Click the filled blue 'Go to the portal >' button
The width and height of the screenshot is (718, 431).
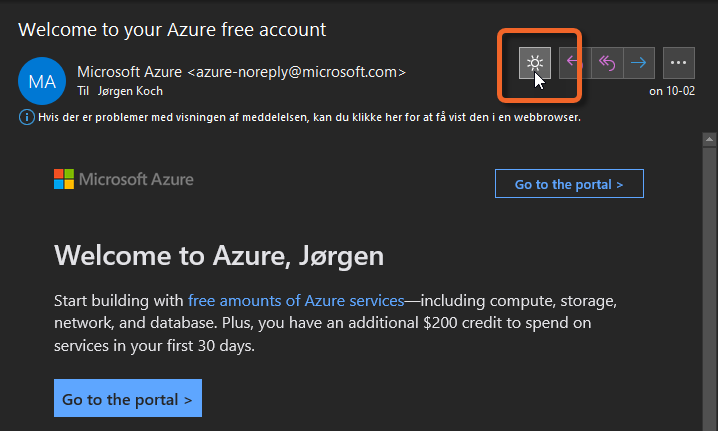coord(128,398)
